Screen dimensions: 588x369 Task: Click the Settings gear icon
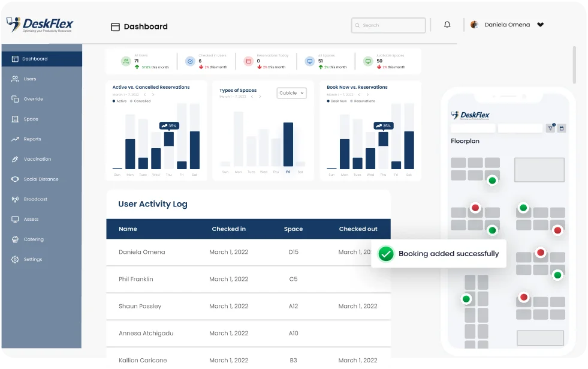pos(15,259)
